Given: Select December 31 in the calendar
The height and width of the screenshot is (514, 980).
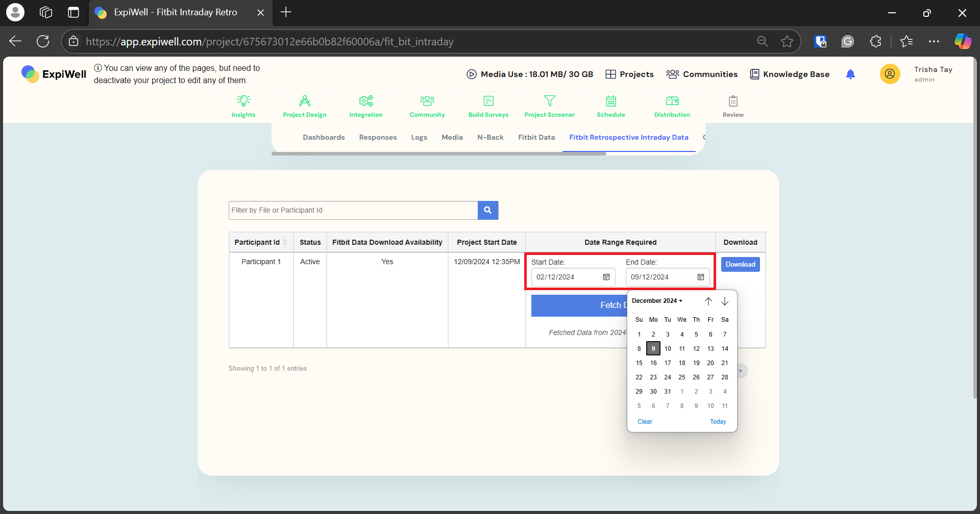Looking at the screenshot, I should pyautogui.click(x=668, y=392).
